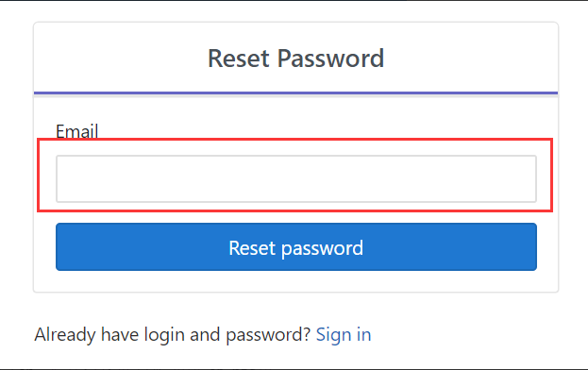
Task: Click the 'Already have login and password?' text
Action: click(173, 335)
